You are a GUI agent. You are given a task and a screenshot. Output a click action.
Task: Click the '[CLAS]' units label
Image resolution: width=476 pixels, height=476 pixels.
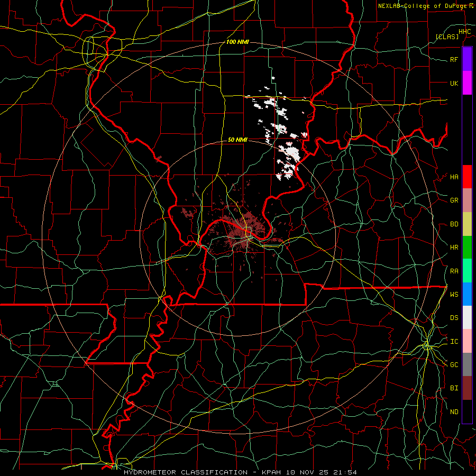point(447,36)
